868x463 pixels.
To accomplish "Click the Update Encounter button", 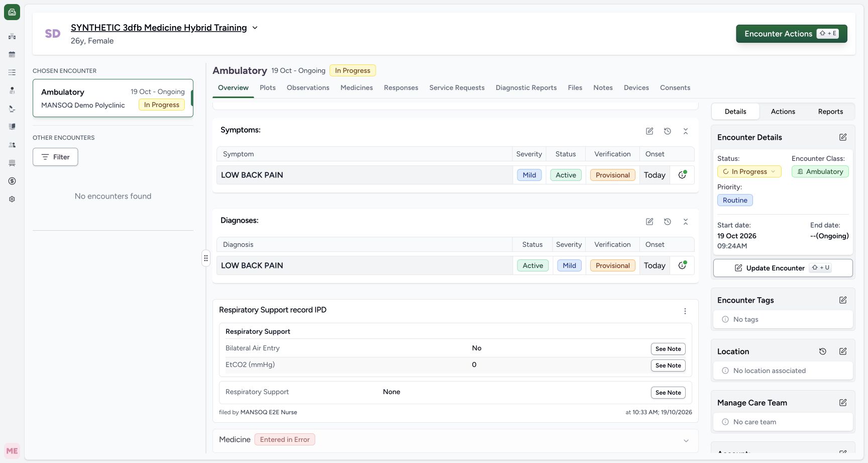I will pos(783,268).
